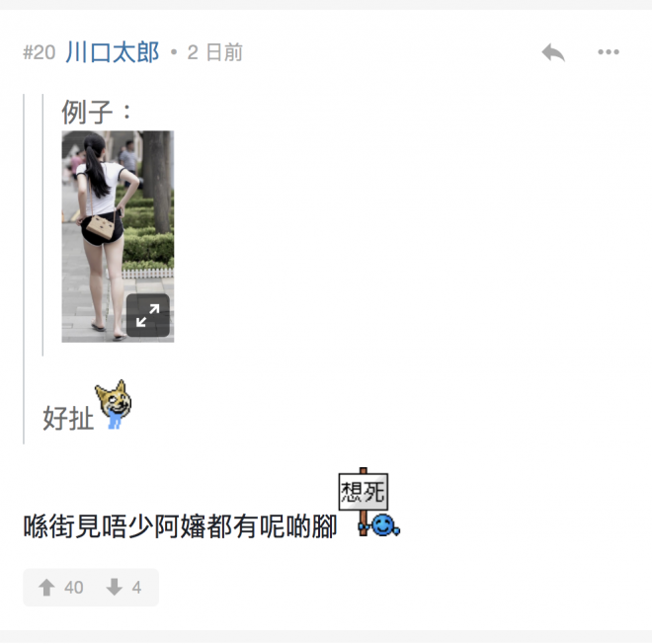This screenshot has height=644, width=652.
Task: Downvote the comment with the down arrow
Action: (x=114, y=588)
